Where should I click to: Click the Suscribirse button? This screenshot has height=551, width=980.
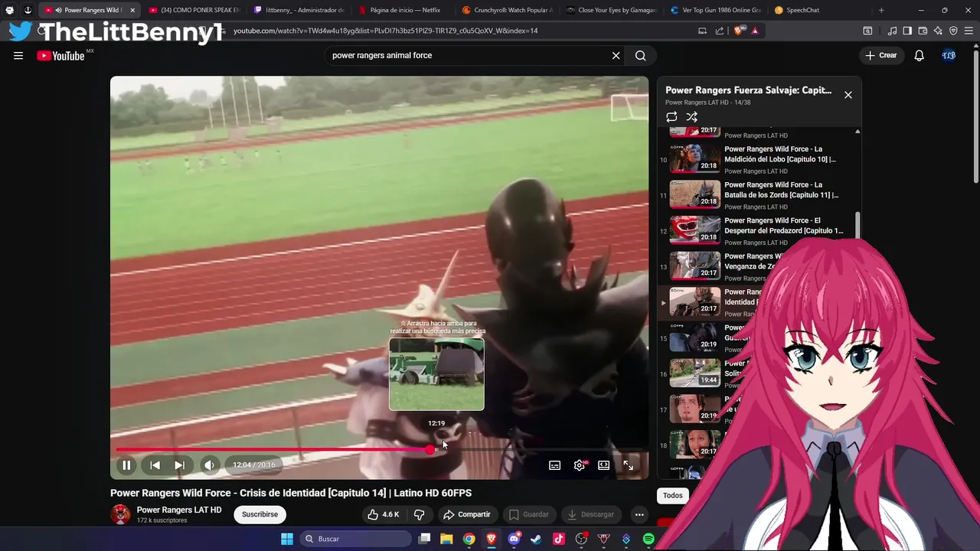click(260, 514)
